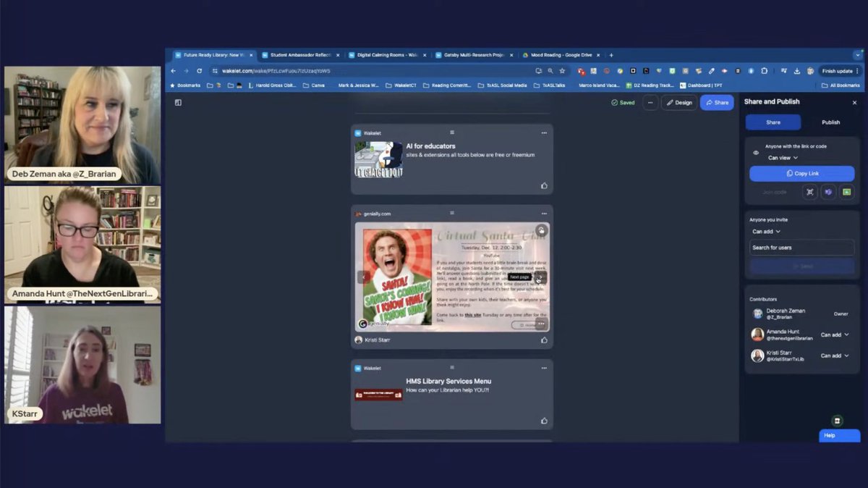Like the AI for educators card

pos(544,185)
